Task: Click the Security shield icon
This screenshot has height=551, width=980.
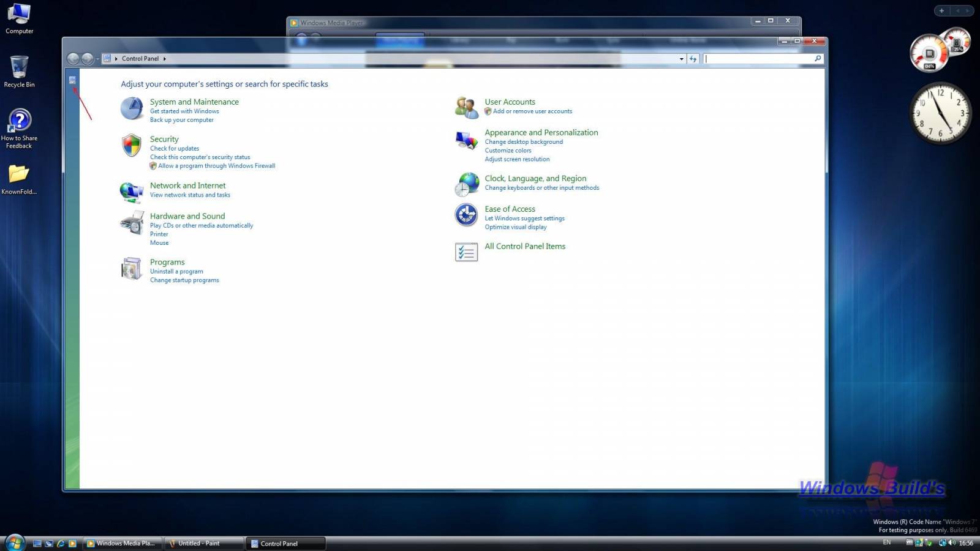Action: (x=132, y=146)
